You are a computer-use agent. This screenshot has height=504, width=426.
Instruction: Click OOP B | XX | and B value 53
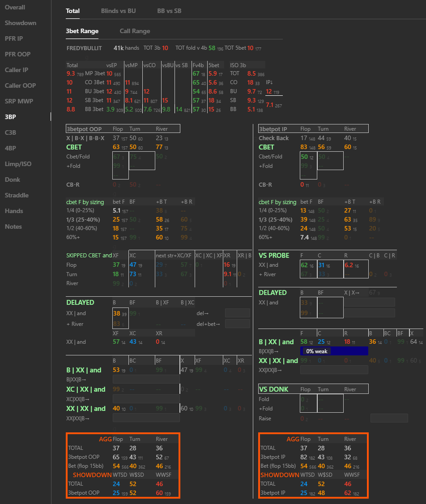pyautogui.click(x=116, y=370)
